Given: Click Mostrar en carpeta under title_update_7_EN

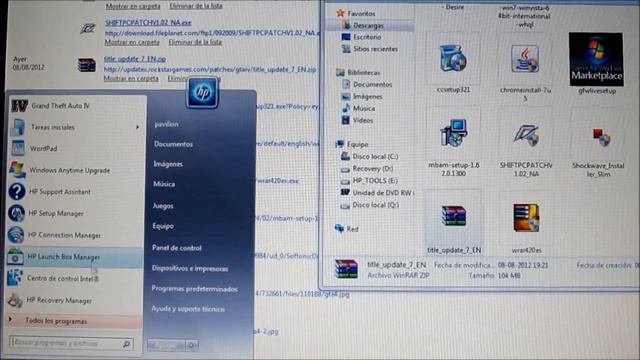Looking at the screenshot, I should tap(131, 78).
